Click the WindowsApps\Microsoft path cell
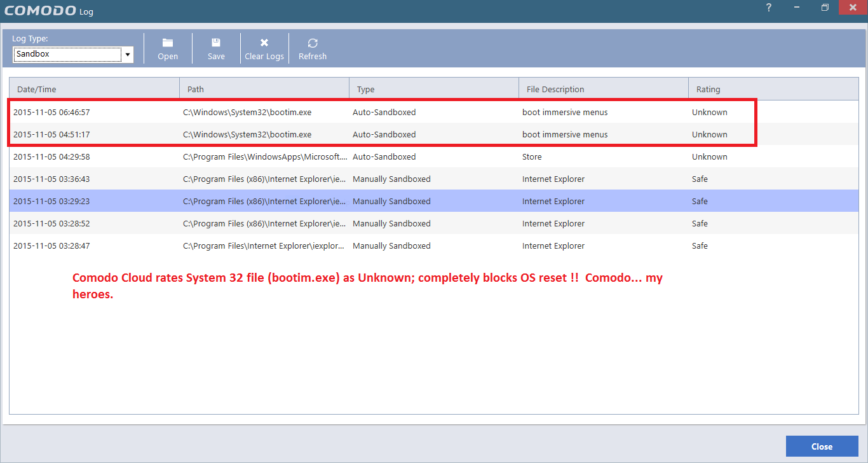The image size is (868, 463). tap(264, 157)
